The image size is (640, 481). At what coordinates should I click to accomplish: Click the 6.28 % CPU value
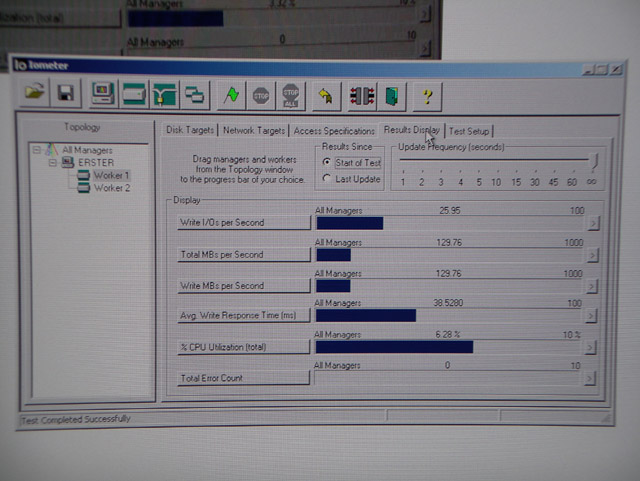pyautogui.click(x=447, y=334)
